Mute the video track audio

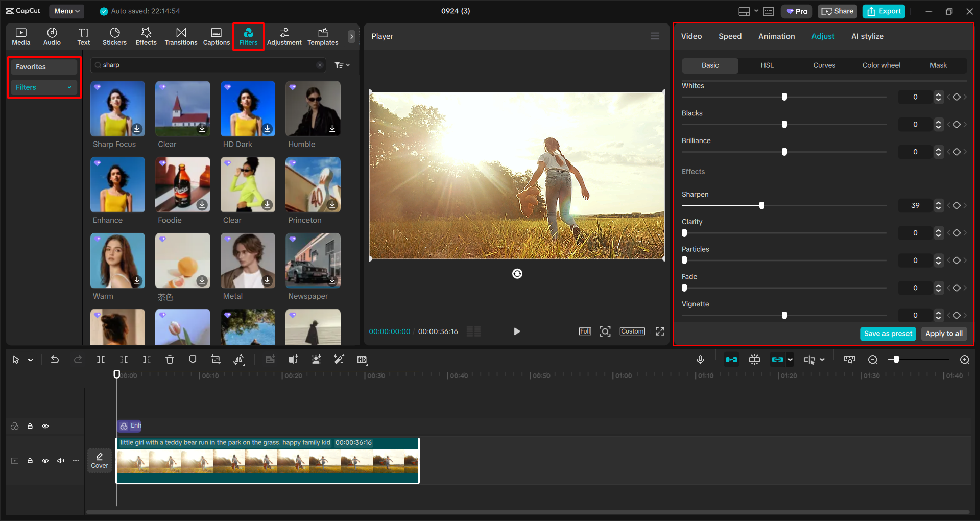60,460
